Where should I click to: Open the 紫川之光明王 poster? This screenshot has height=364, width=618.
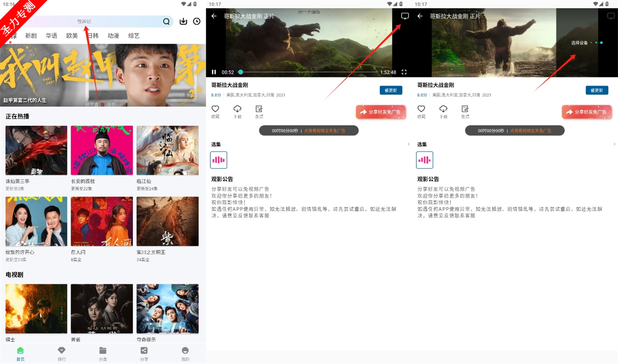(x=167, y=221)
